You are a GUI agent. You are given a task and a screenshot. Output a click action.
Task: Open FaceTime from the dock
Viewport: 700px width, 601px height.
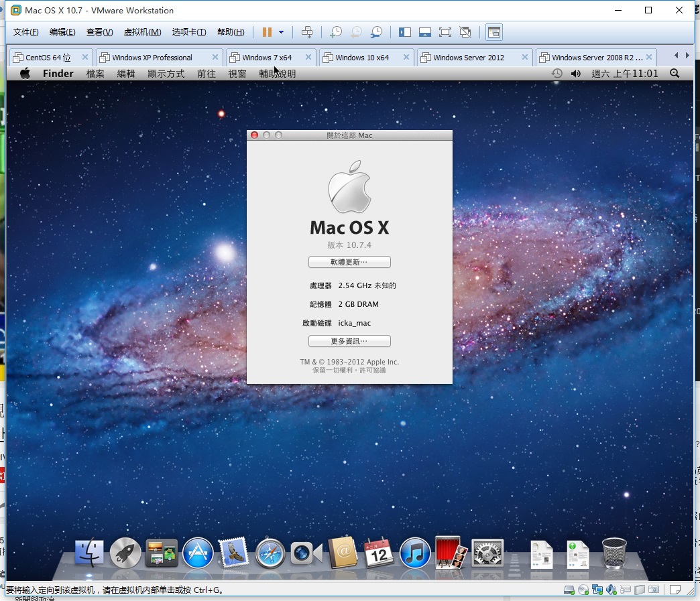[x=306, y=553]
